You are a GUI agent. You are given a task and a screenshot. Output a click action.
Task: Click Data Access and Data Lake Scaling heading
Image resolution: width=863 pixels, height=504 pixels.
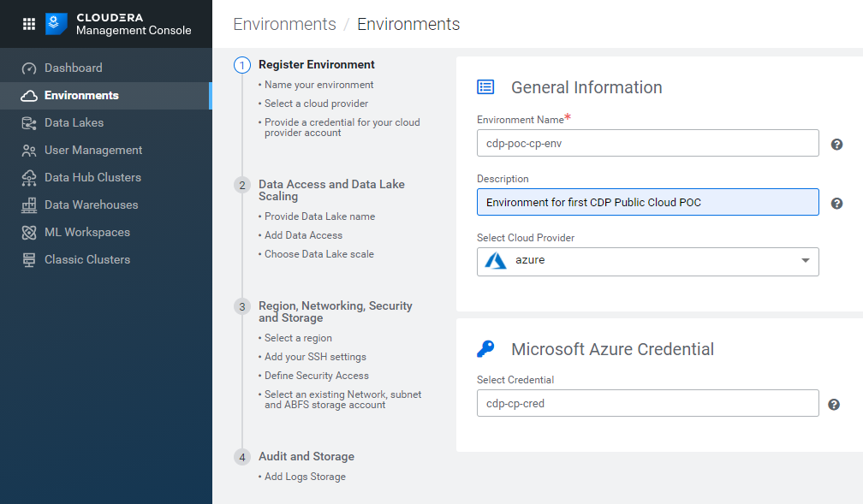331,190
